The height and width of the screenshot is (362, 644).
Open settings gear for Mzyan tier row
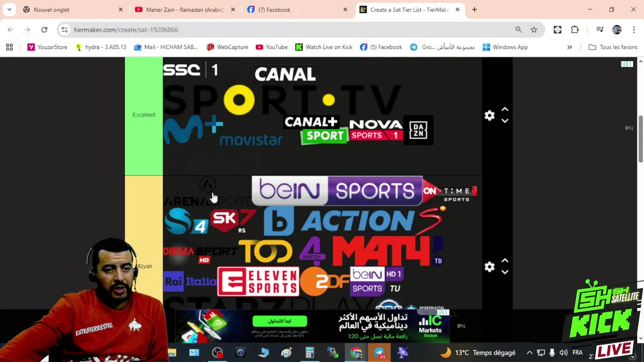[x=490, y=267]
